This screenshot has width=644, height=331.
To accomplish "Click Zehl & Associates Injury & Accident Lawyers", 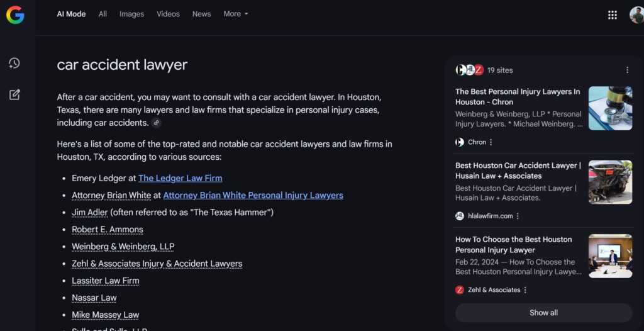I will [x=157, y=264].
